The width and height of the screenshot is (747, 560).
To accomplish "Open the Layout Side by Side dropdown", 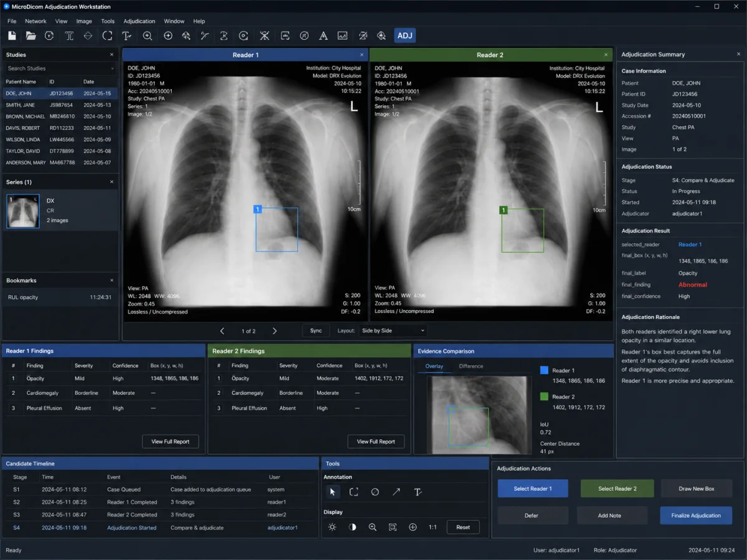I will (x=393, y=330).
